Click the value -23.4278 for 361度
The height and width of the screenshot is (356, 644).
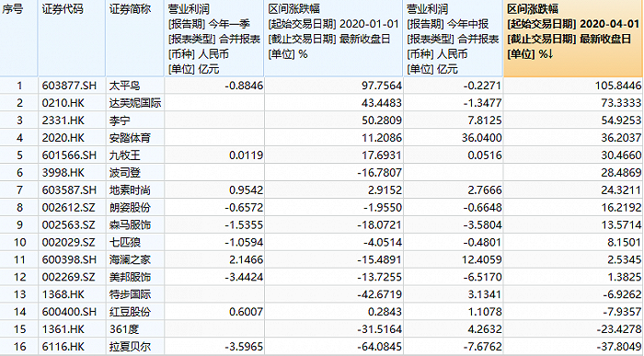pos(618,329)
